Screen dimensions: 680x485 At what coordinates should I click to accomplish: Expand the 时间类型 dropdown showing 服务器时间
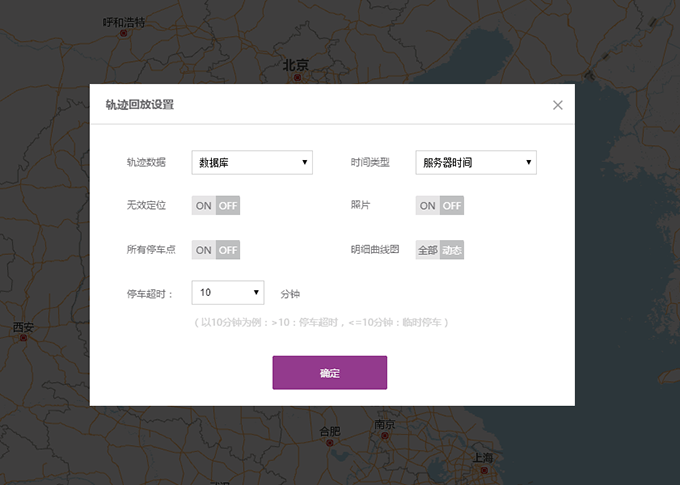coord(476,162)
